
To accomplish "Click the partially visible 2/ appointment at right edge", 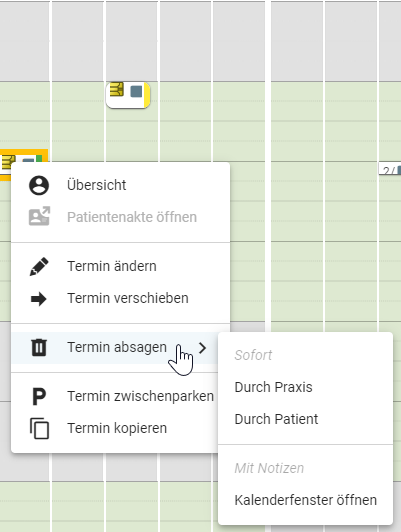I will coord(390,169).
